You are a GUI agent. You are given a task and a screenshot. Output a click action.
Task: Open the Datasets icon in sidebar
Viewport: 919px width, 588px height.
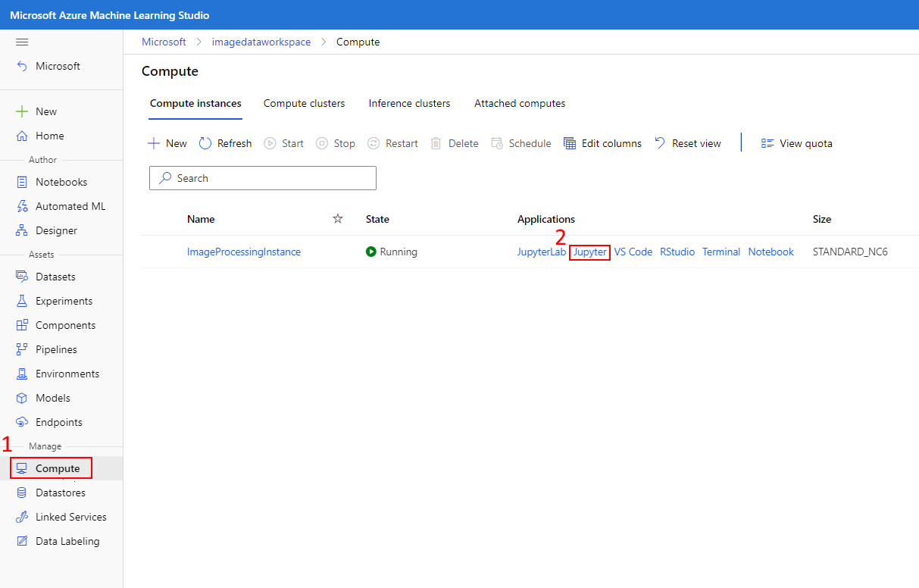22,277
